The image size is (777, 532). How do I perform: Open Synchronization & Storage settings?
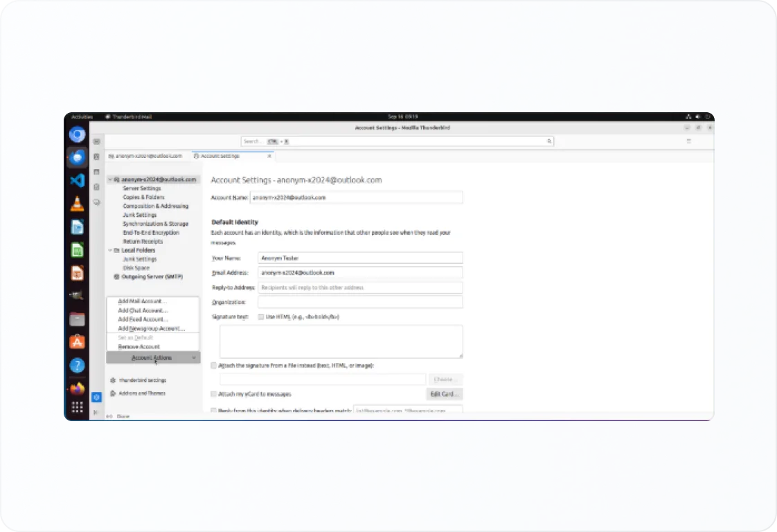tap(156, 224)
